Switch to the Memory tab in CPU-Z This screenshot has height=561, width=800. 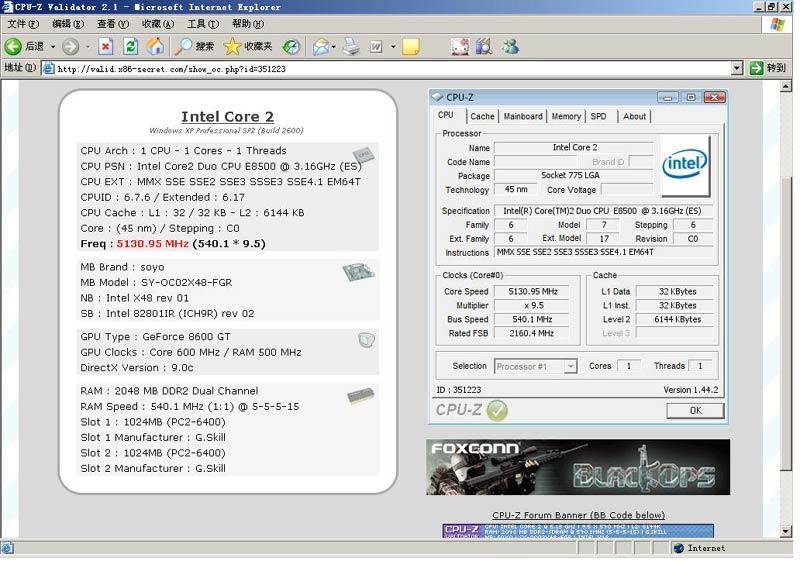pyautogui.click(x=566, y=116)
